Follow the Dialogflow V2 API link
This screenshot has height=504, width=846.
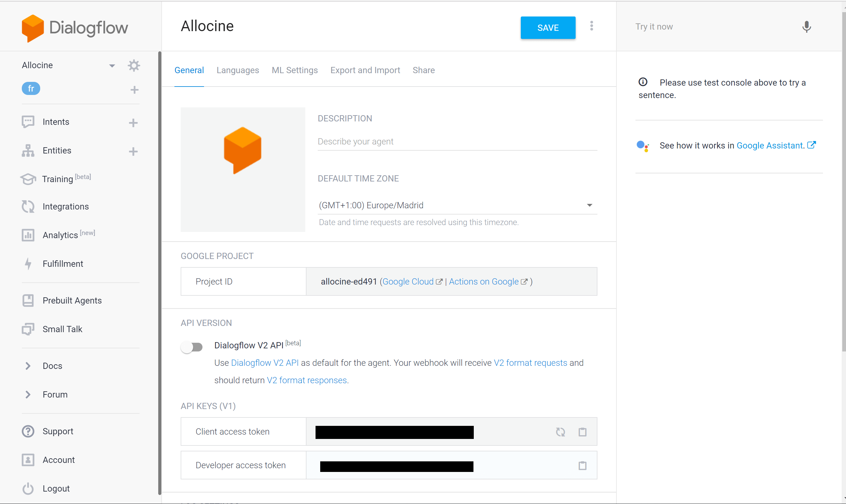pyautogui.click(x=265, y=363)
